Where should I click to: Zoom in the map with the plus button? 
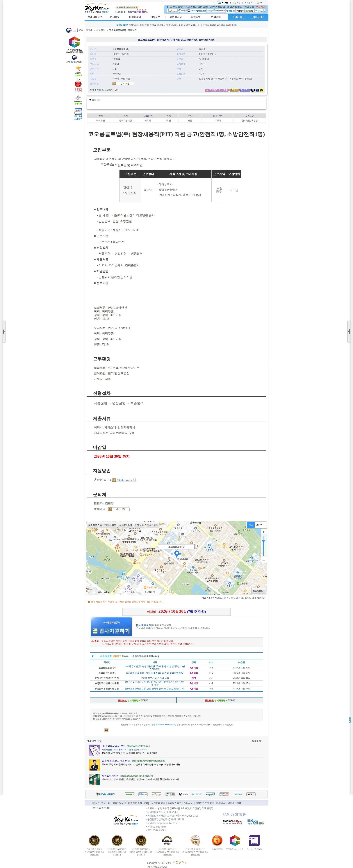point(263,532)
